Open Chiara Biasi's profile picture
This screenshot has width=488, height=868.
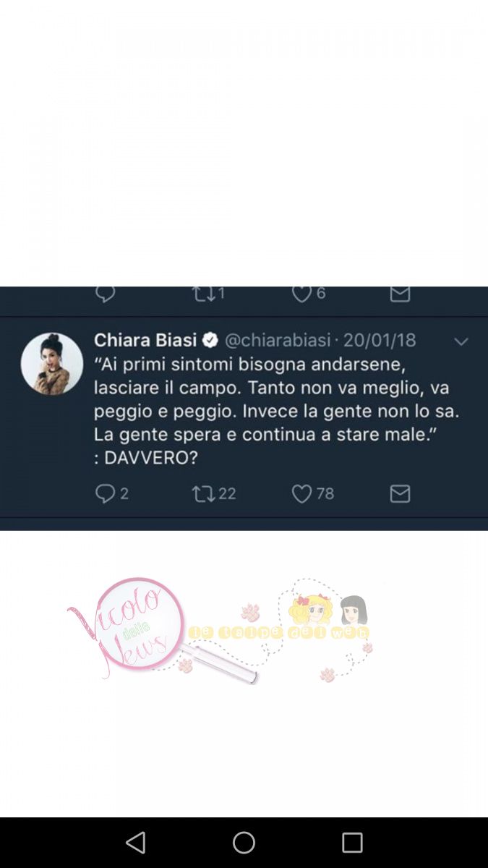tap(52, 364)
